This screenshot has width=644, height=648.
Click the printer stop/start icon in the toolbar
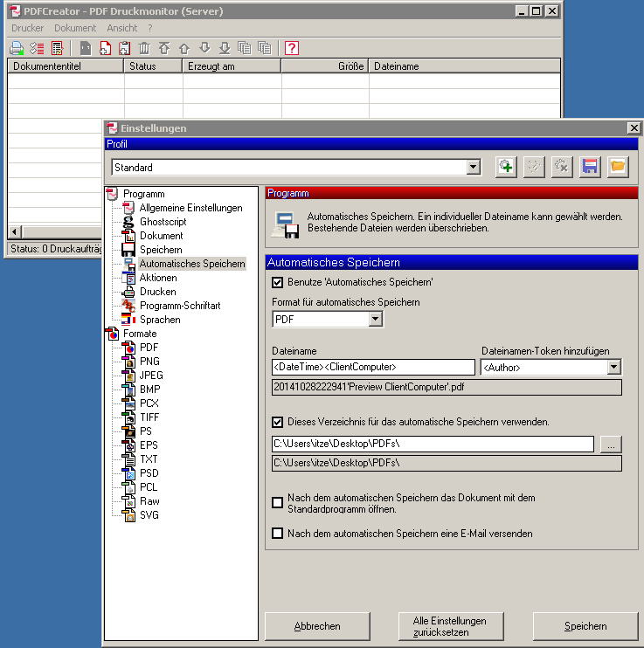pyautogui.click(x=17, y=48)
